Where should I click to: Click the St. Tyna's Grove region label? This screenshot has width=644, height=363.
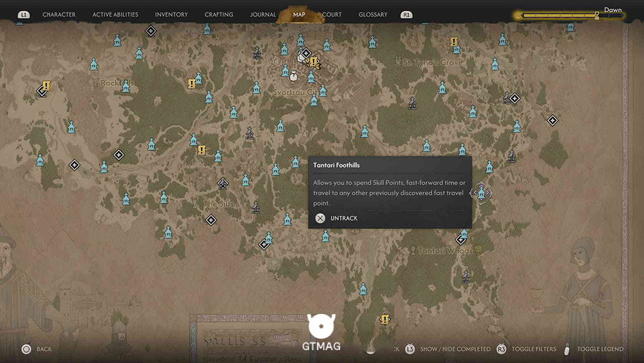pyautogui.click(x=433, y=63)
